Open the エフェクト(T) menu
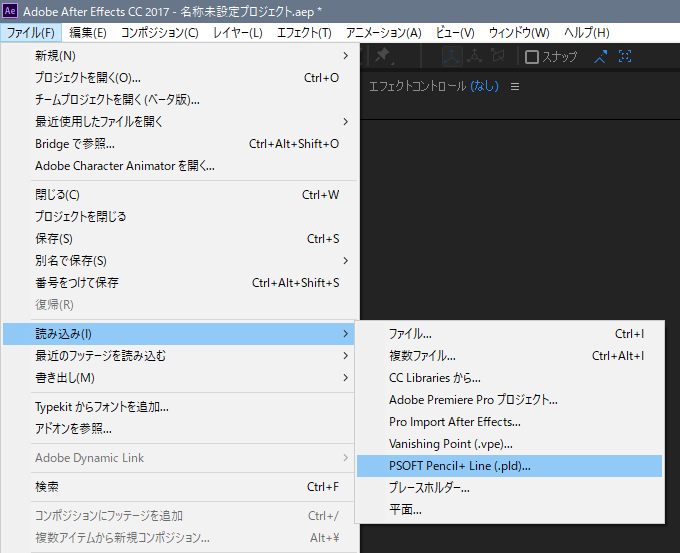The image size is (680, 553). [304, 33]
